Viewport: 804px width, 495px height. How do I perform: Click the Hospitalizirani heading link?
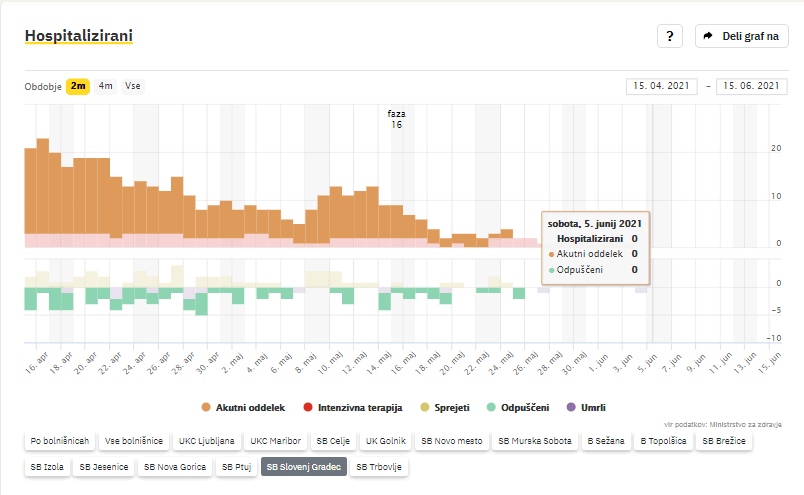[x=78, y=36]
